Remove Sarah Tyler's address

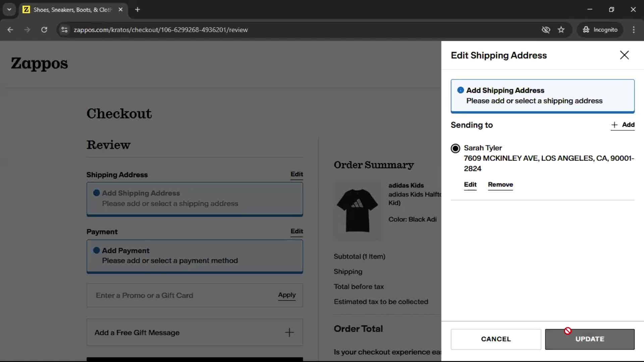pyautogui.click(x=500, y=184)
